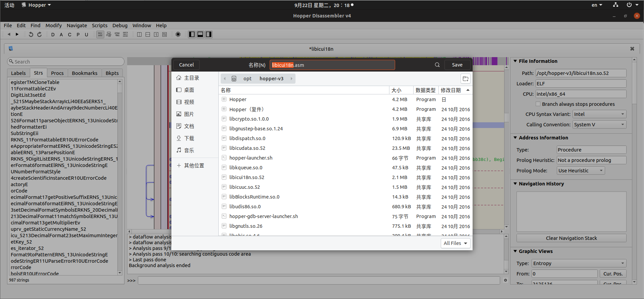644x299 pixels.
Task: Mark selection as Code with the C button
Action: [x=69, y=35]
